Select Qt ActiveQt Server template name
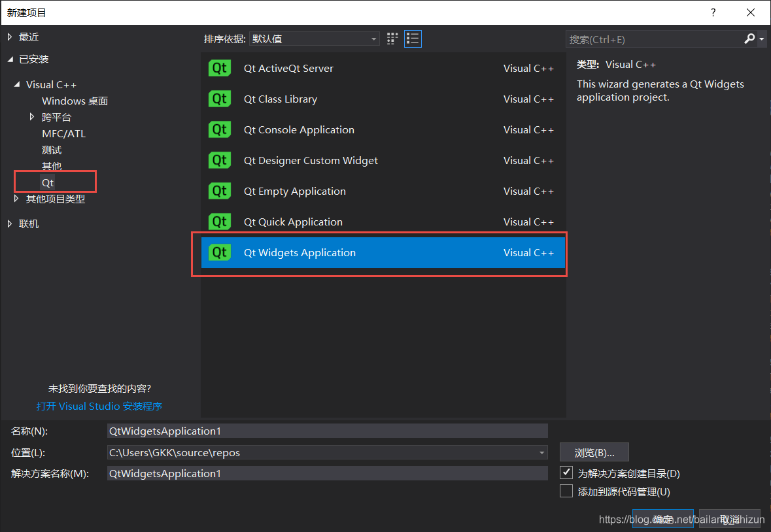Viewport: 771px width, 532px height. coord(288,68)
